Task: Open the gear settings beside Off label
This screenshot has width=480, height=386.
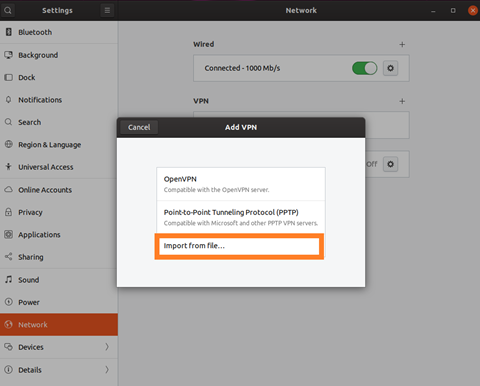Action: pyautogui.click(x=390, y=164)
